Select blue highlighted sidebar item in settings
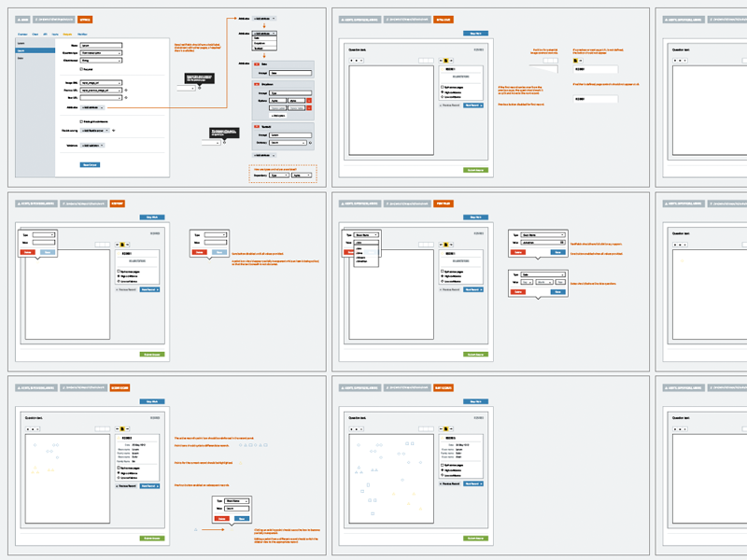 [35, 50]
